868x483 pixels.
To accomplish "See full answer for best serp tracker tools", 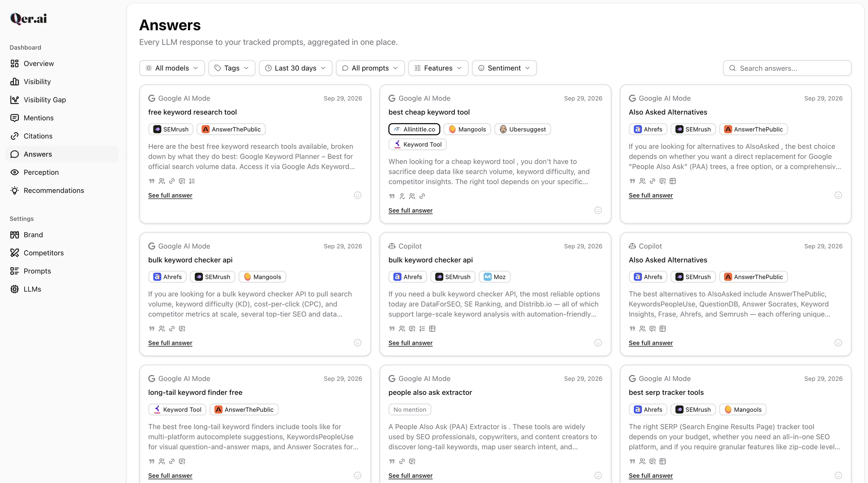I will coord(651,476).
